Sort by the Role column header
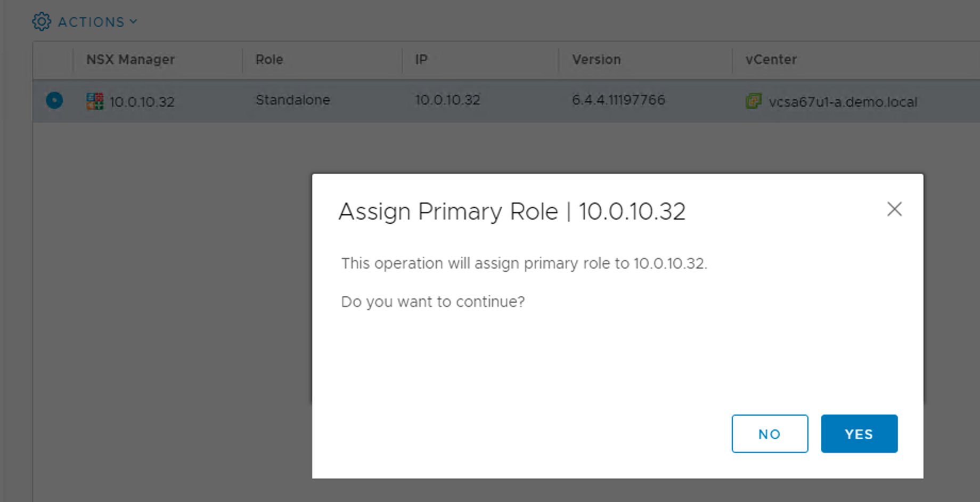 click(269, 60)
